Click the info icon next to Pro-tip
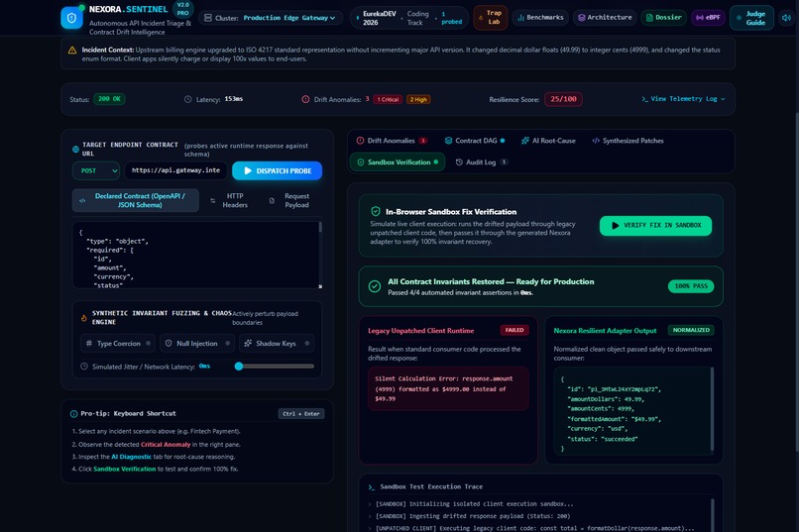Viewport: 799px width, 532px height. [x=74, y=414]
